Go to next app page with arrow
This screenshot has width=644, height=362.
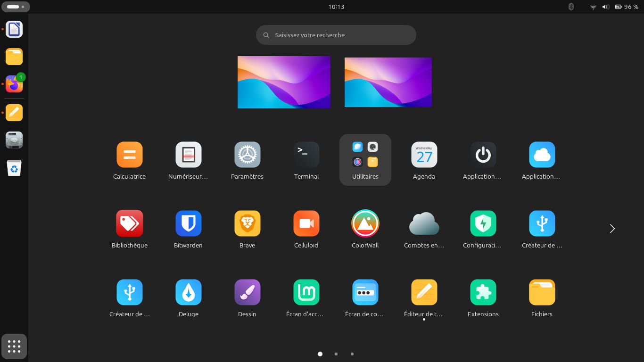click(612, 229)
